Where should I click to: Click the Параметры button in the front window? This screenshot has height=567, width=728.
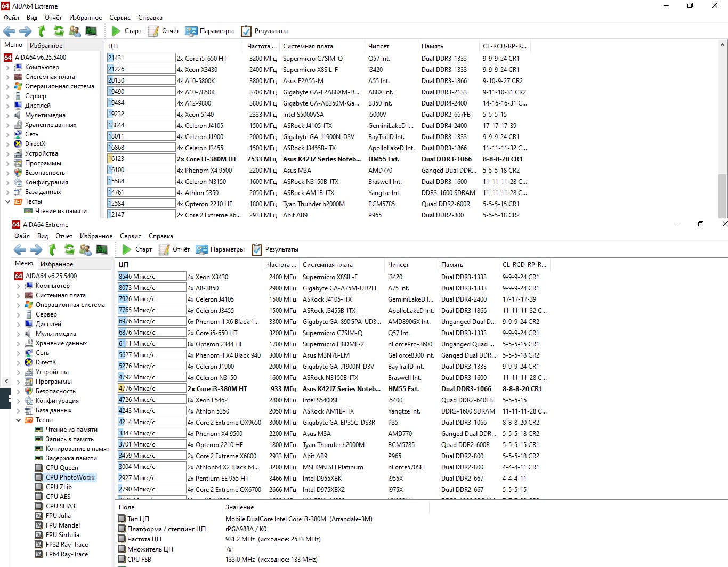point(220,249)
